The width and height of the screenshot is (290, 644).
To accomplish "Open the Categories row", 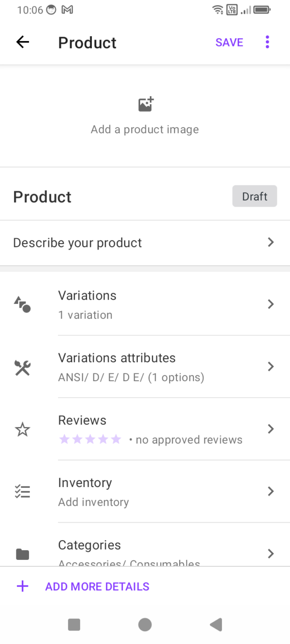I will [x=150, y=551].
